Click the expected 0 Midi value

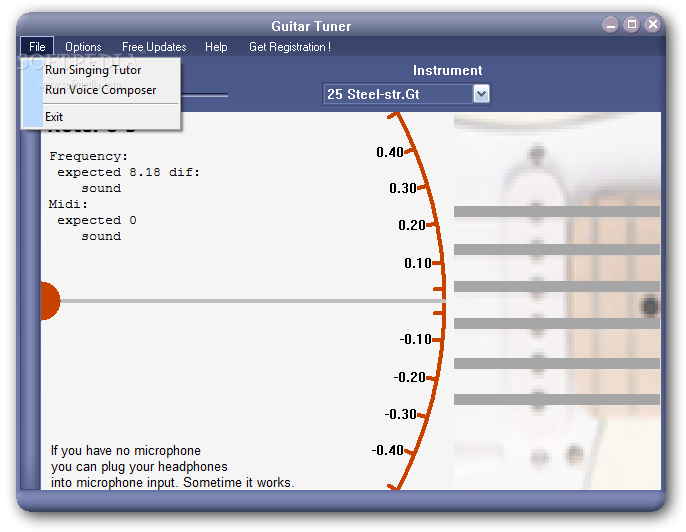(97, 220)
